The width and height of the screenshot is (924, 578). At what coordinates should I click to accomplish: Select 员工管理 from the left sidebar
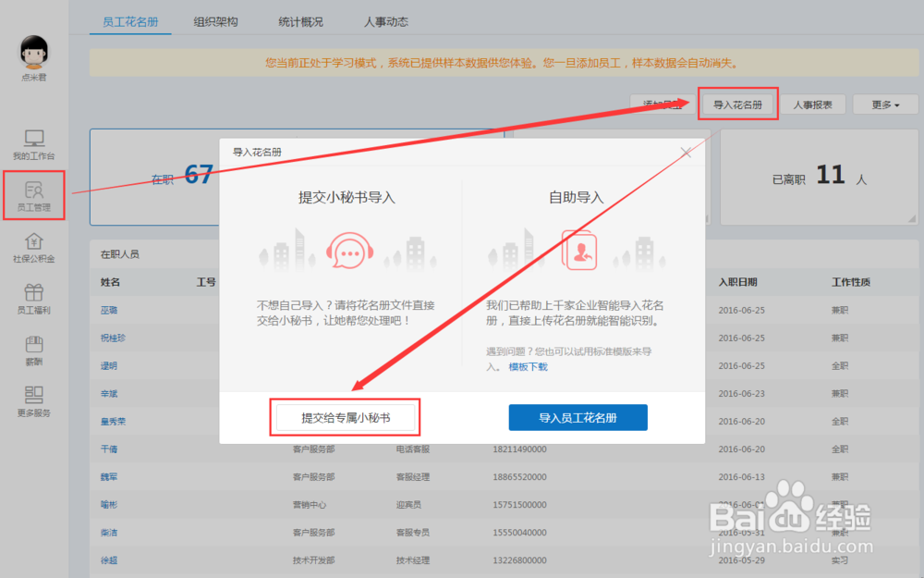(x=33, y=195)
